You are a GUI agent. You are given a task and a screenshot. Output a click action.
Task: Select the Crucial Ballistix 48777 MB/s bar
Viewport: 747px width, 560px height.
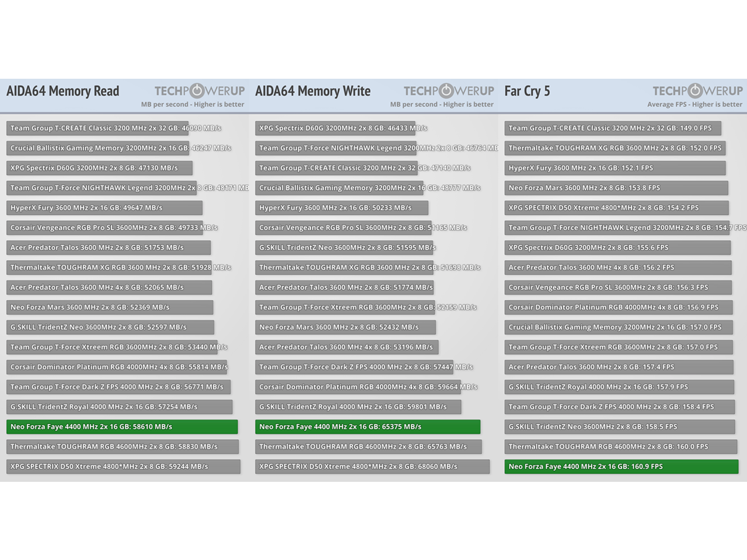pyautogui.click(x=339, y=188)
